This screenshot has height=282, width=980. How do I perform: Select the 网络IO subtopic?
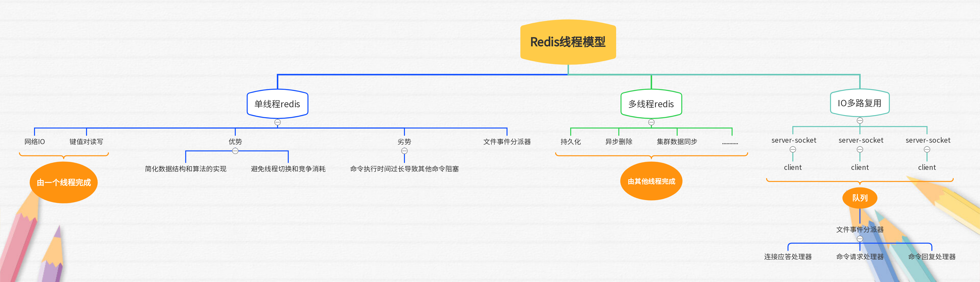[35, 142]
